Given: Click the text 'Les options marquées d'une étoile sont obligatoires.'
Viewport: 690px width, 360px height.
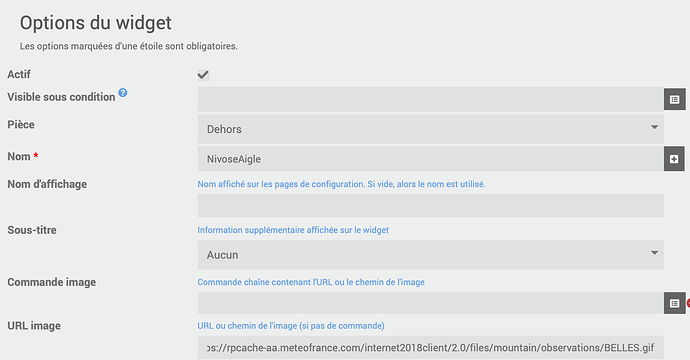Looking at the screenshot, I should click(128, 46).
